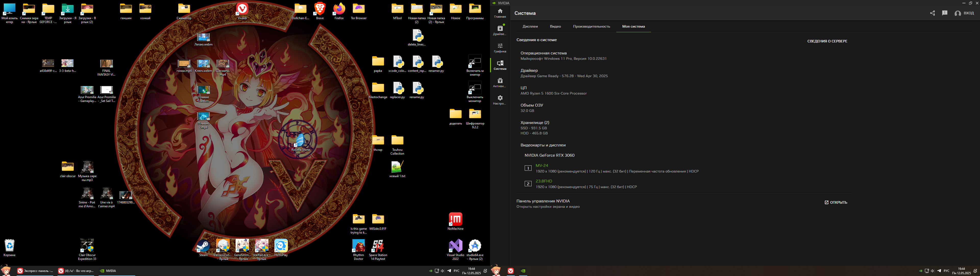Screen dimensions: 980x276
Task: Click the Драйвер Game Ready - 576.28 text
Action: coord(564,76)
